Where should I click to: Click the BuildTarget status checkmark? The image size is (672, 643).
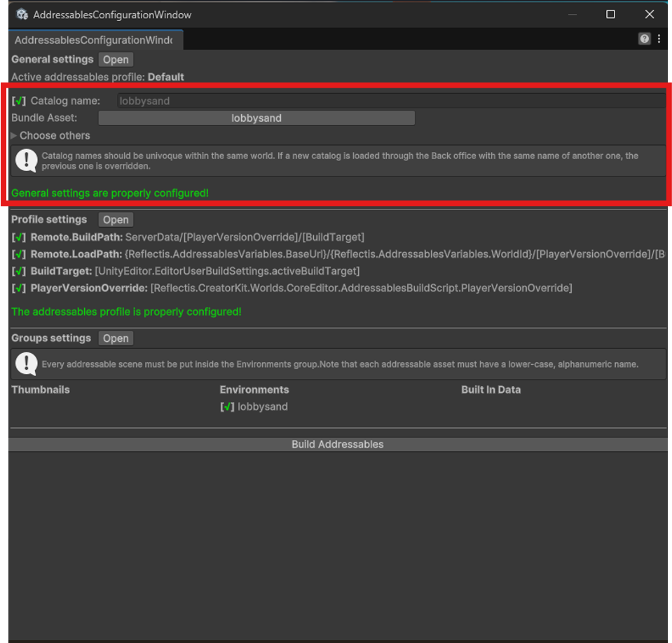19,271
